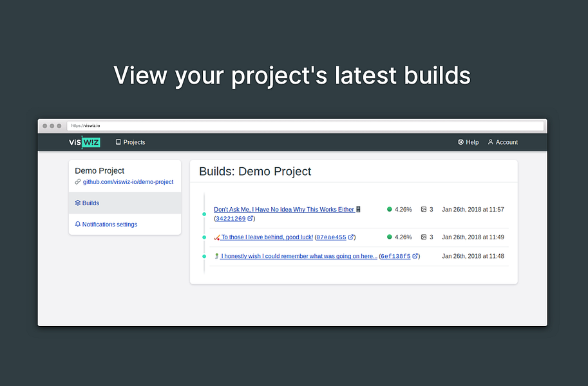Open the Account menu
Screen dimensions: 588x386
pyautogui.click(x=503, y=142)
